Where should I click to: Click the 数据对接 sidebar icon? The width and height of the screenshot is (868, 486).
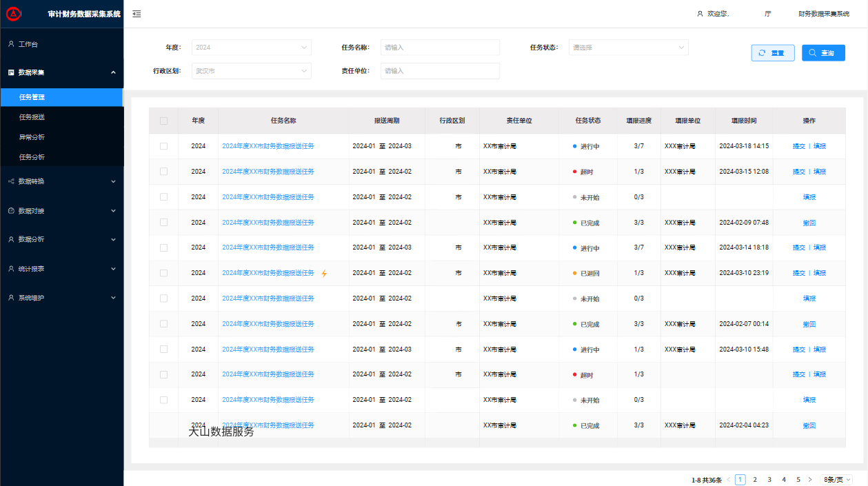pos(11,210)
